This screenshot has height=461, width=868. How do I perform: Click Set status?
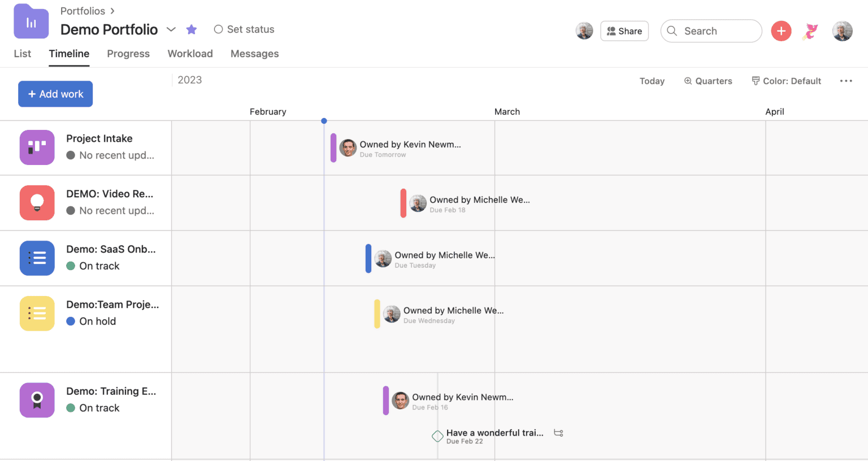coord(244,29)
